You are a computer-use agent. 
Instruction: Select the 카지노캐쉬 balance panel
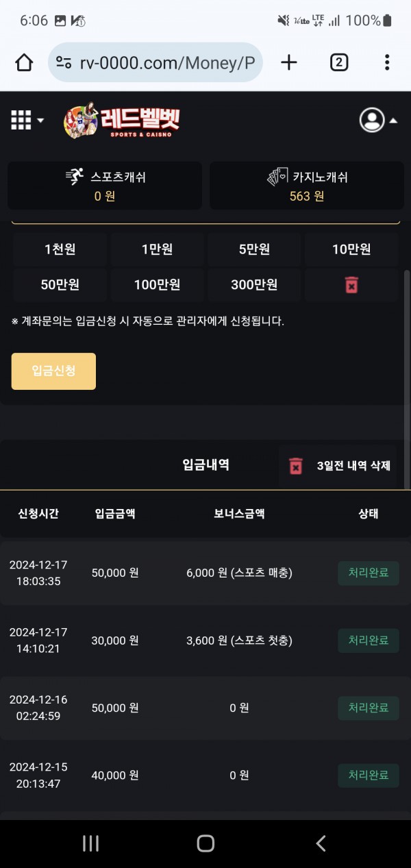pyautogui.click(x=306, y=186)
